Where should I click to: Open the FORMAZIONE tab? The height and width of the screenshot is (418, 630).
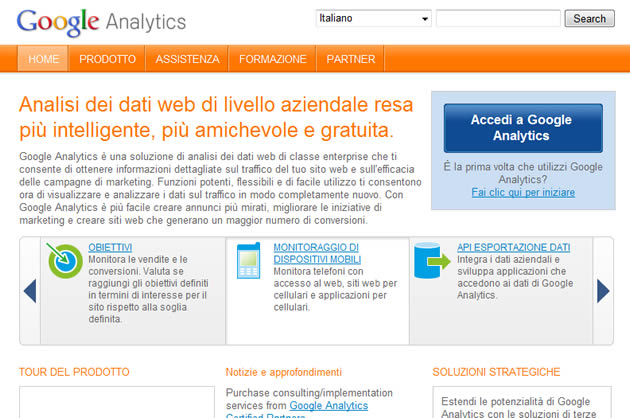click(x=272, y=59)
